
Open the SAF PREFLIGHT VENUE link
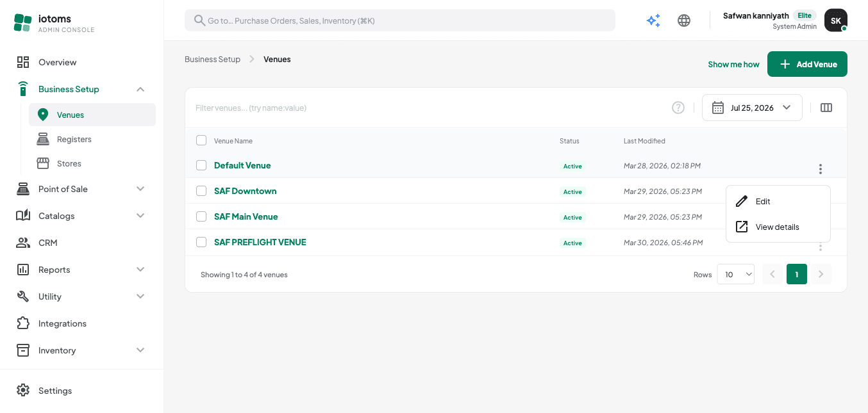[260, 242]
